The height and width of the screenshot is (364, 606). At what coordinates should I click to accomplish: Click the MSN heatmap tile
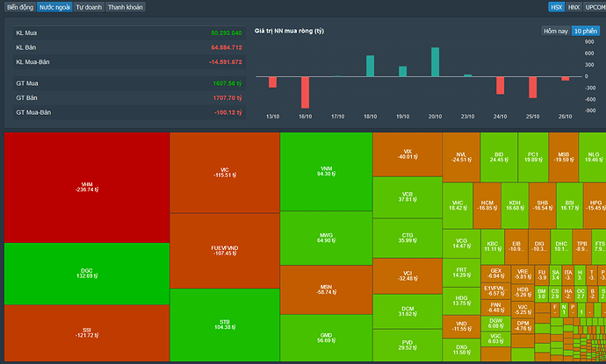pos(326,290)
